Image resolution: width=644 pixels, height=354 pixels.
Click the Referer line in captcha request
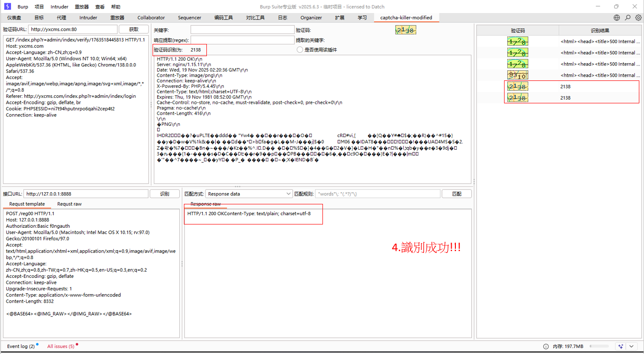tap(71, 96)
